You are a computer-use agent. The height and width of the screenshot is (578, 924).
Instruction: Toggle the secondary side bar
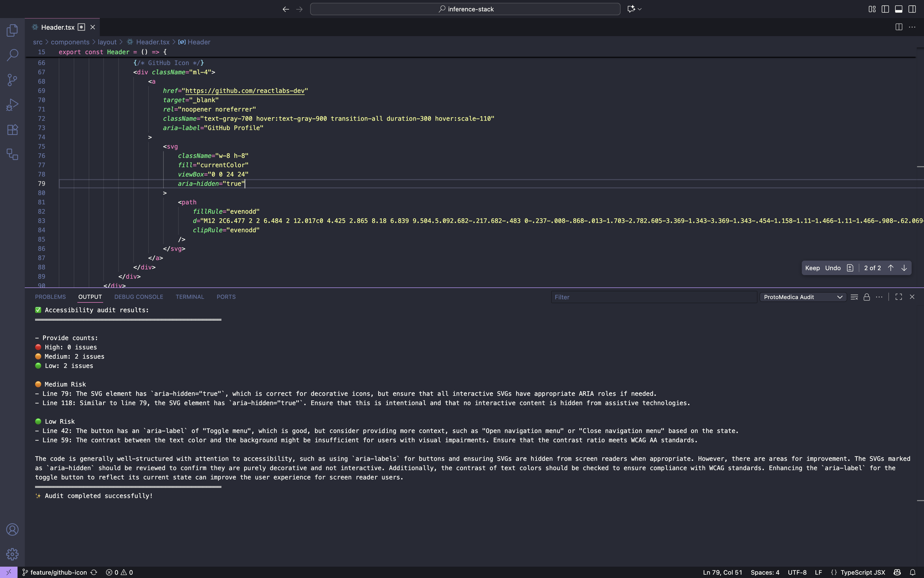point(912,9)
